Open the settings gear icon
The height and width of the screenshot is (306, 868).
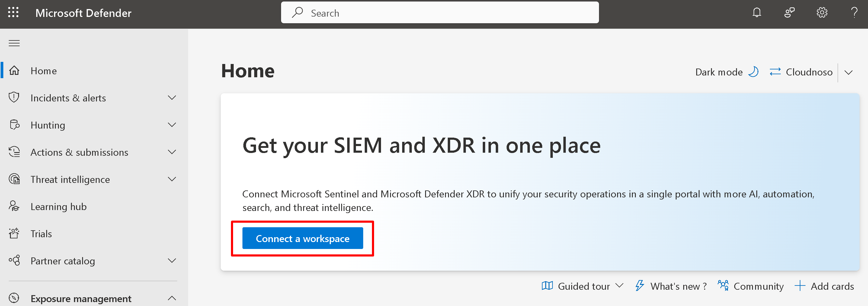(x=822, y=13)
